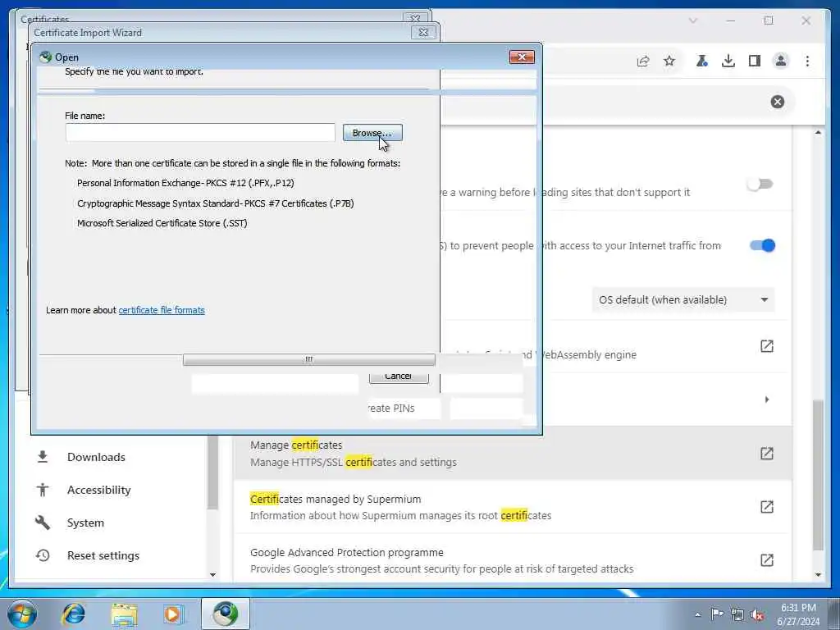The height and width of the screenshot is (630, 840).
Task: Show hidden tray icons arrow
Action: point(697,614)
